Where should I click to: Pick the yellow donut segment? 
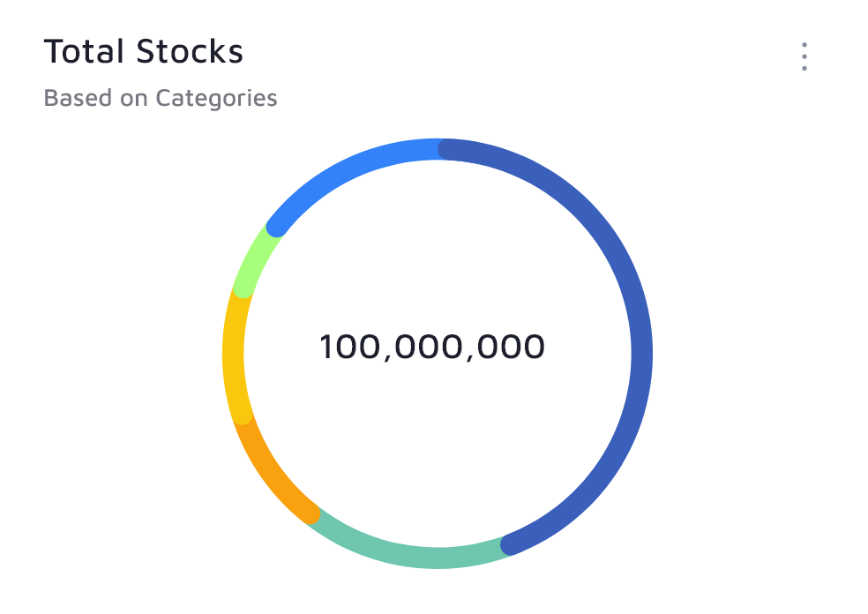pyautogui.click(x=233, y=353)
